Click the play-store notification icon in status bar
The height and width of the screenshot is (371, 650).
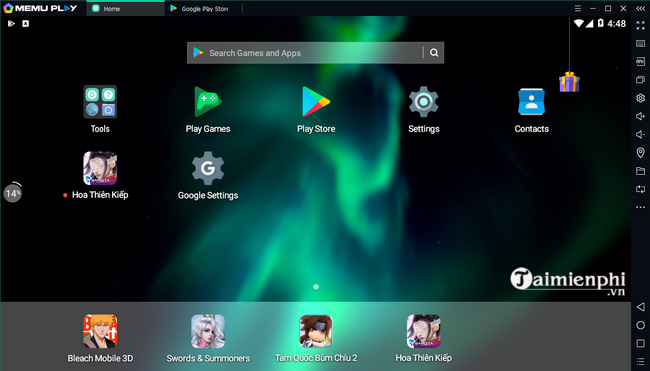11,24
